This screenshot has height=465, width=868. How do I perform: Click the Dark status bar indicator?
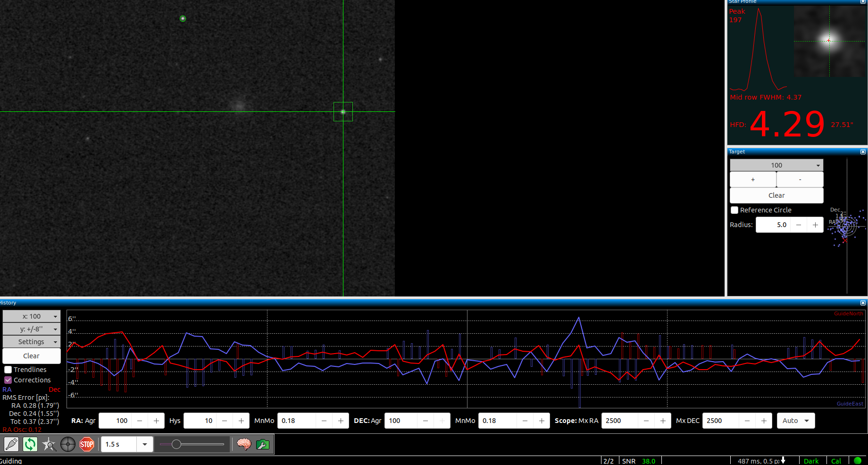point(811,461)
